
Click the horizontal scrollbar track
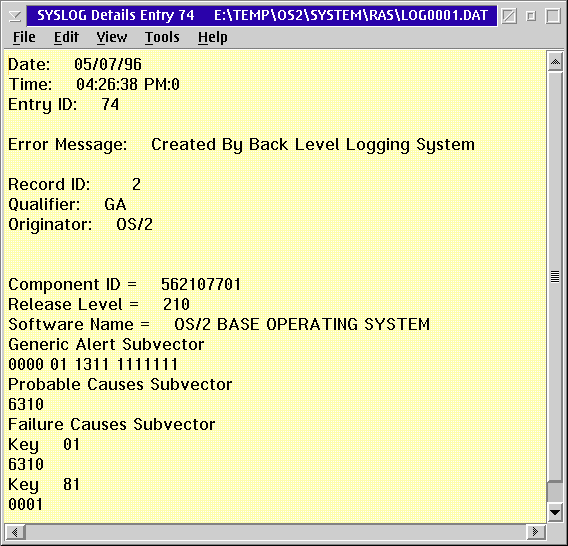pos(275,532)
